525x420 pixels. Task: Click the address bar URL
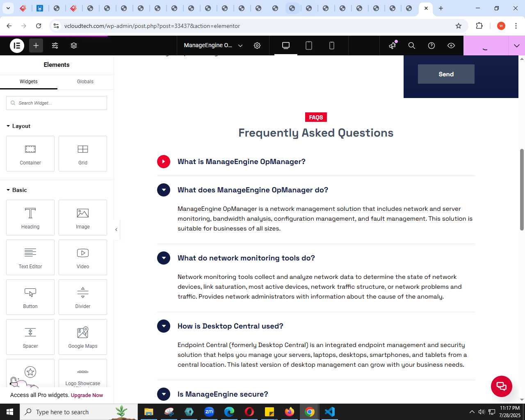(152, 26)
